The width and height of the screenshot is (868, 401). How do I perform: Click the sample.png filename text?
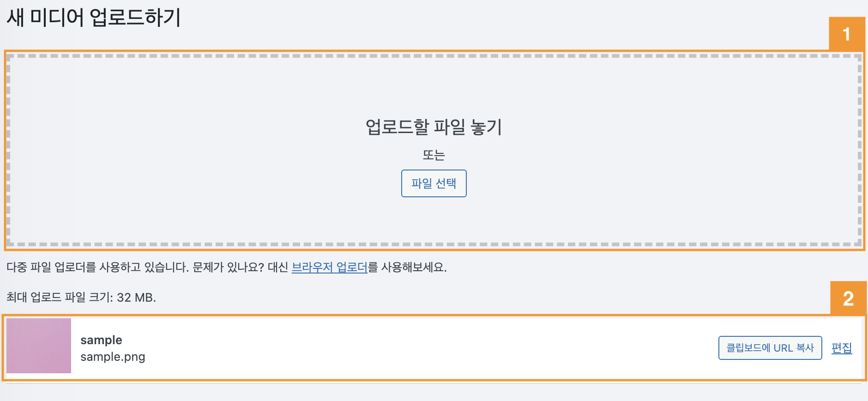click(113, 357)
